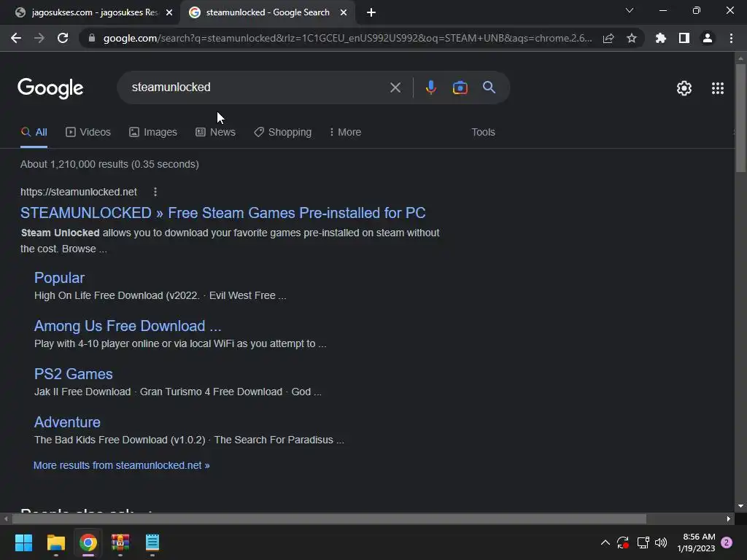
Task: Open Among Us Free Download link
Action: tap(128, 326)
